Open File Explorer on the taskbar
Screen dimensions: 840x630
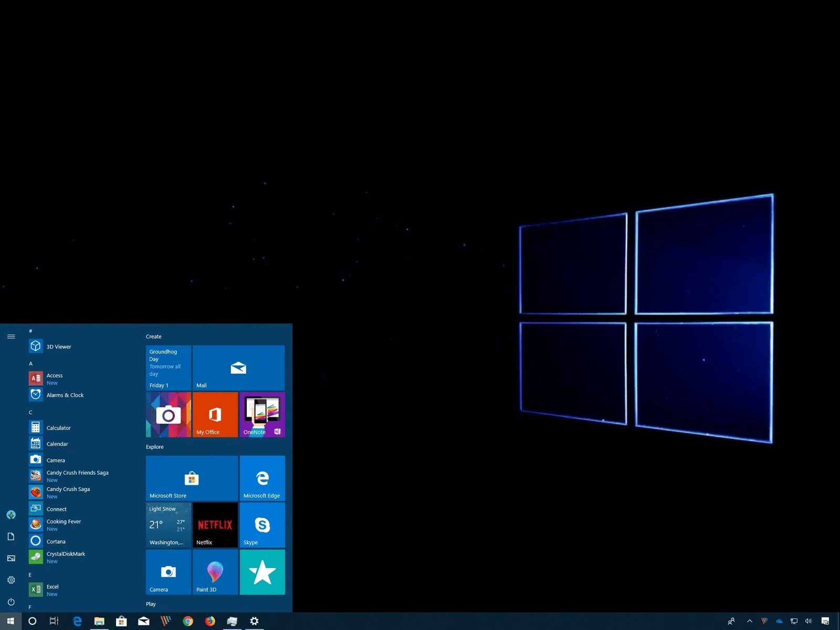click(99, 621)
